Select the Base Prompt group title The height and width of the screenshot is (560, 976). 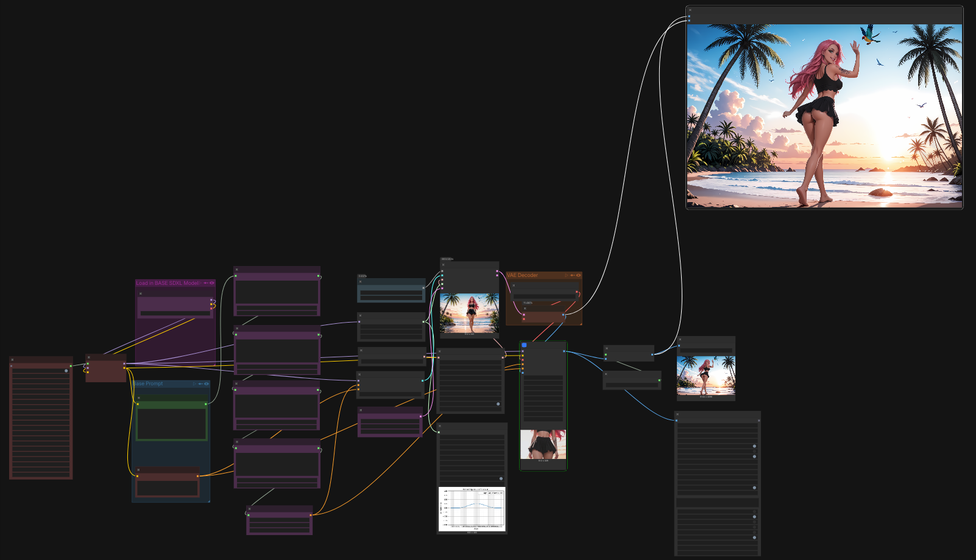148,384
